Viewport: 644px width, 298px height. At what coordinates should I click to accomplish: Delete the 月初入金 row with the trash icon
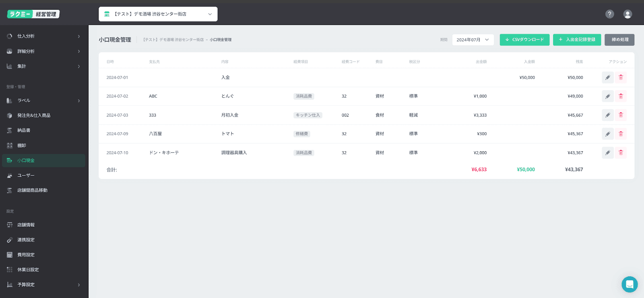point(621,115)
